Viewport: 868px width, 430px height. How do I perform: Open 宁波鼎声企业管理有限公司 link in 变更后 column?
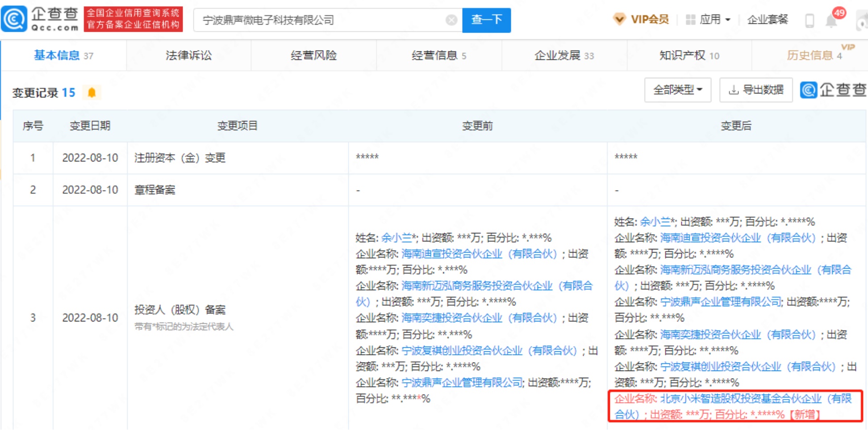[720, 302]
